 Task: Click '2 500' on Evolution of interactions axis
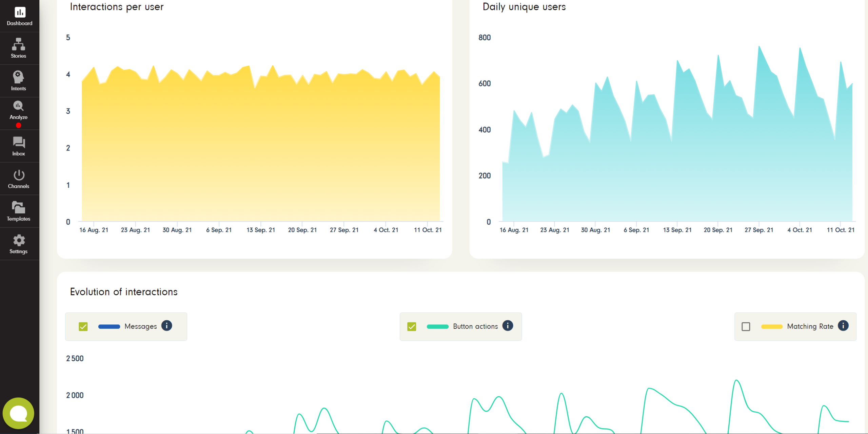(x=75, y=359)
